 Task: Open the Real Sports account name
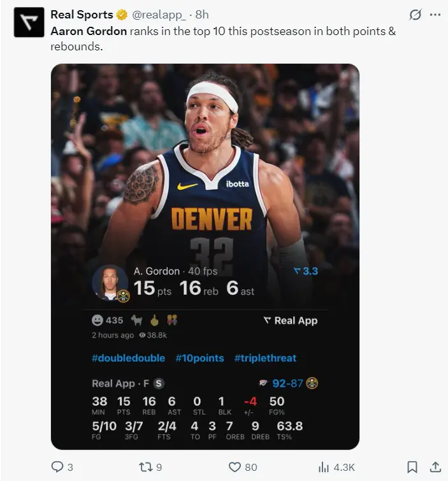click(x=82, y=15)
